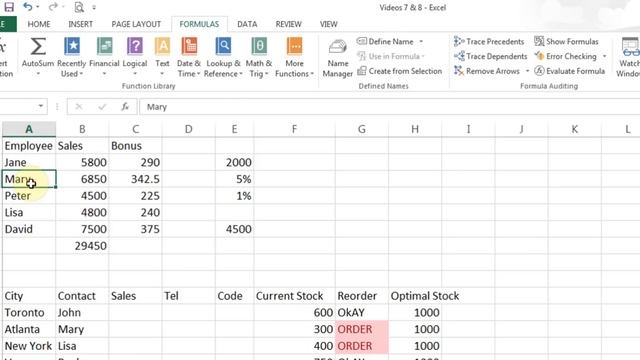Select the cell containing Peter
This screenshot has width=640, height=360.
point(29,196)
